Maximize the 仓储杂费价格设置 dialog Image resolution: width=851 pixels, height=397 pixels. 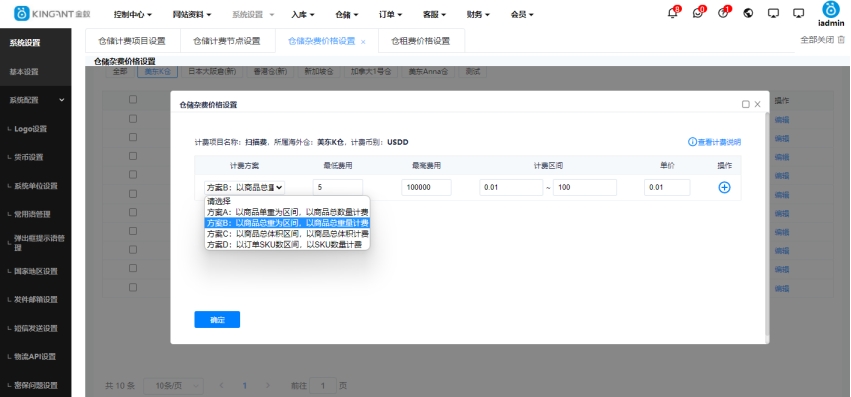point(746,104)
